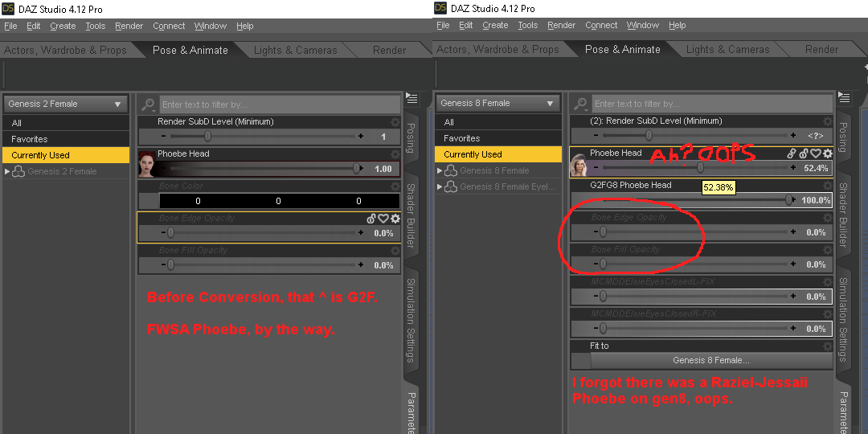Switch to Actors, Wardrobe & Props tab in Genesis 8 window

click(x=497, y=49)
